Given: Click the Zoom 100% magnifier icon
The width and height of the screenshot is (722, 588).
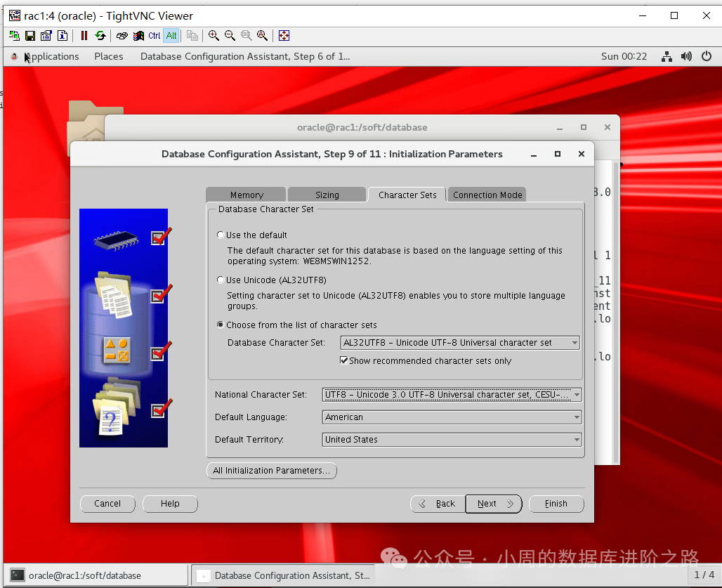Looking at the screenshot, I should pos(247,35).
